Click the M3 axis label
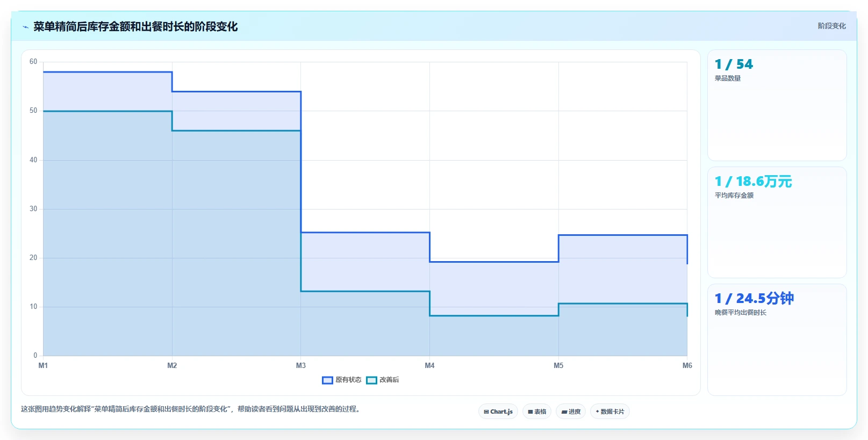This screenshot has width=868, height=440. (x=301, y=365)
